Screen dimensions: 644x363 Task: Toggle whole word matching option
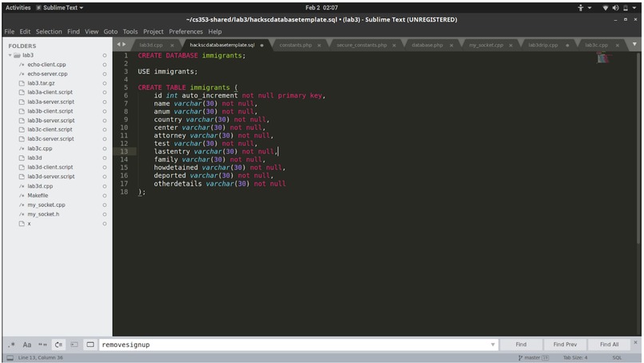tap(42, 345)
